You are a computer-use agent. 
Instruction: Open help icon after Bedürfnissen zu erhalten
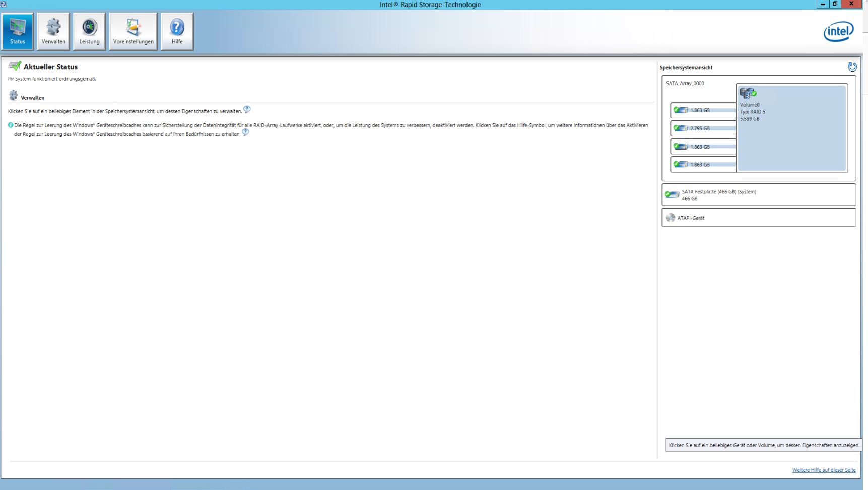[x=245, y=132]
